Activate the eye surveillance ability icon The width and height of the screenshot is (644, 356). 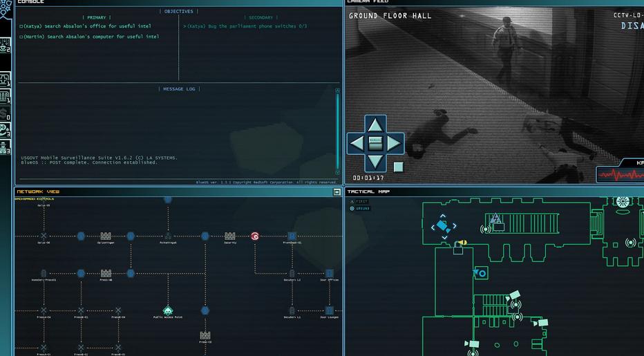point(6,46)
